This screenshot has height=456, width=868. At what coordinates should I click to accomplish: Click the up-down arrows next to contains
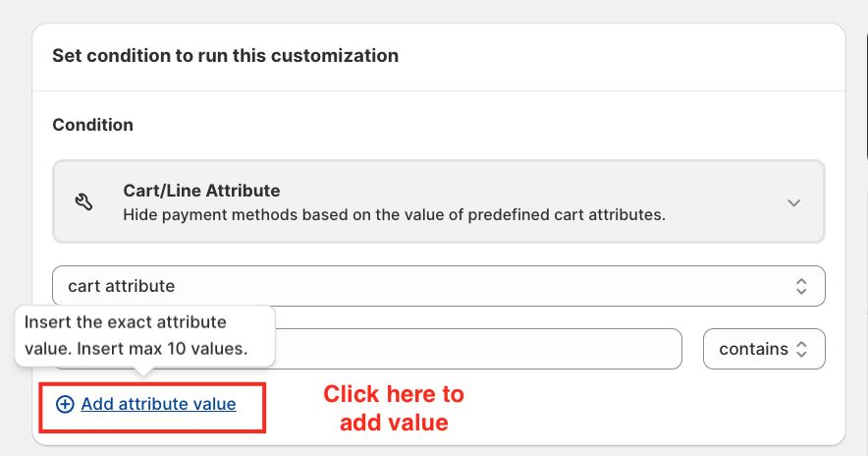tap(801, 349)
